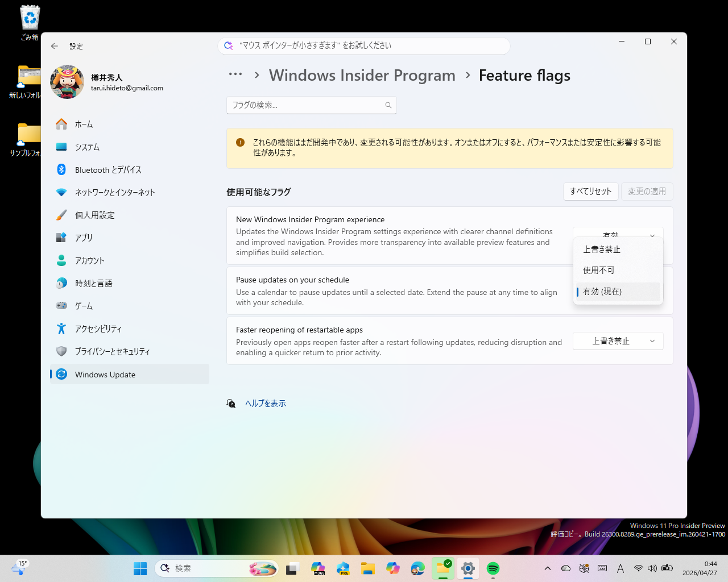Image resolution: width=728 pixels, height=582 pixels.
Task: Open File Explorer from the taskbar
Action: 368,568
